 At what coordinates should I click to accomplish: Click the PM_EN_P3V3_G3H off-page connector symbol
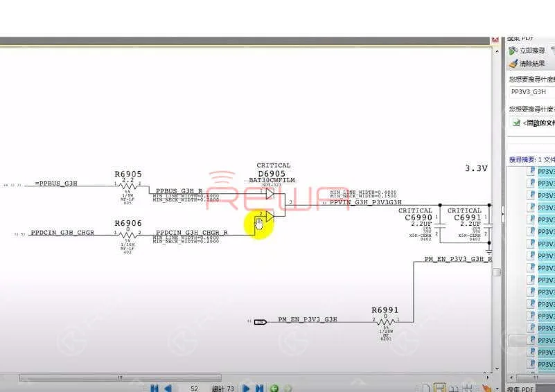[260, 322]
